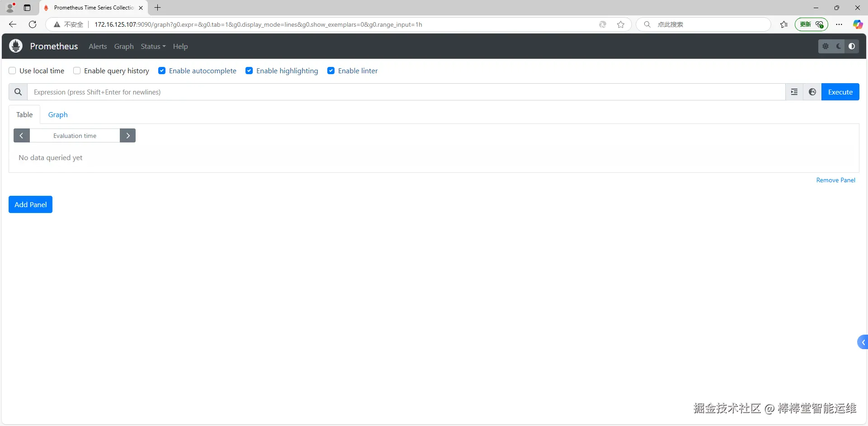Click the Execute button
The height and width of the screenshot is (426, 868).
pyautogui.click(x=840, y=92)
